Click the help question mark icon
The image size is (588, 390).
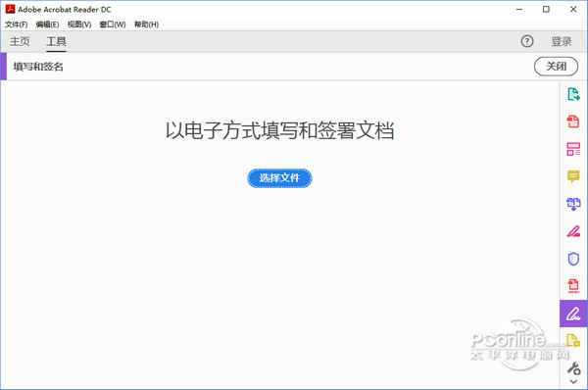(527, 41)
